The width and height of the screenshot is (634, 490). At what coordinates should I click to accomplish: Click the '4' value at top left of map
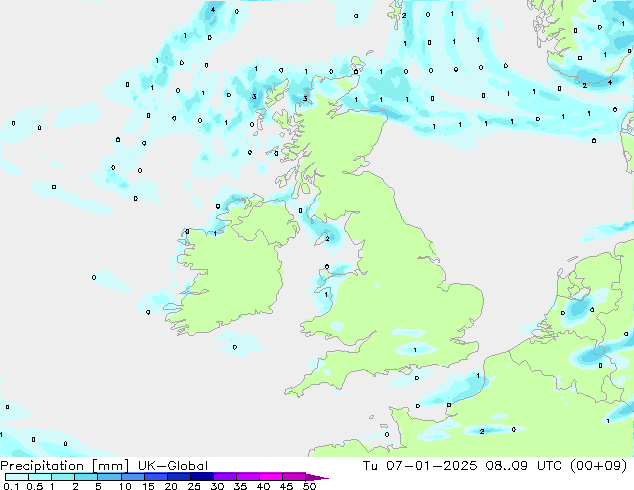pos(213,9)
